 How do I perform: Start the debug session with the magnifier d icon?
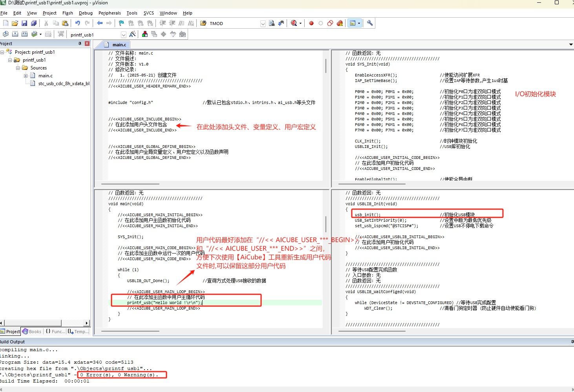point(294,23)
